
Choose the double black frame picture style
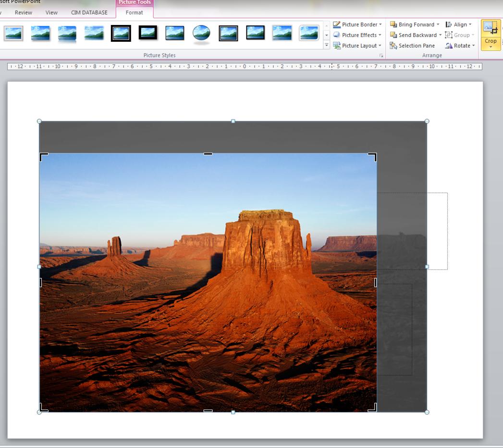pyautogui.click(x=121, y=33)
